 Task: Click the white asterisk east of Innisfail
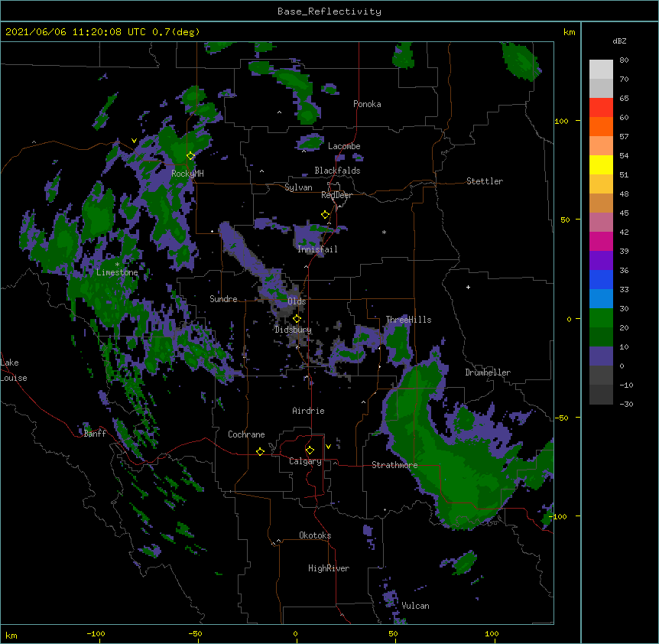384,232
